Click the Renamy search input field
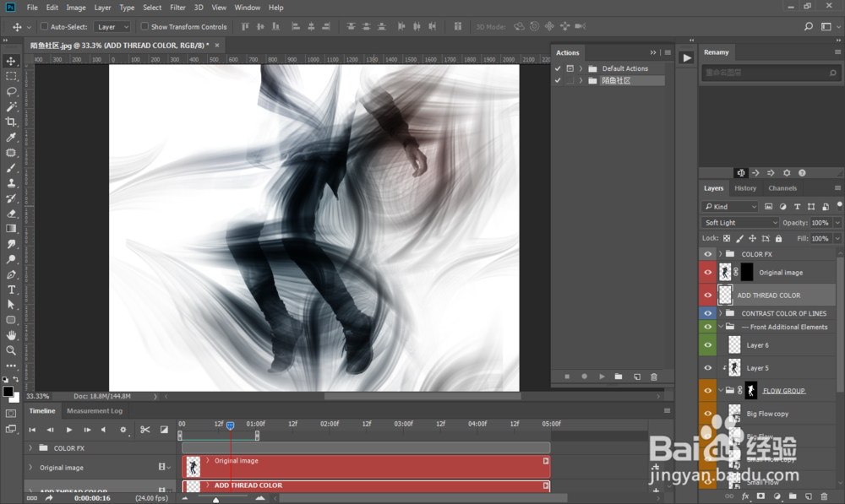 pyautogui.click(x=770, y=72)
